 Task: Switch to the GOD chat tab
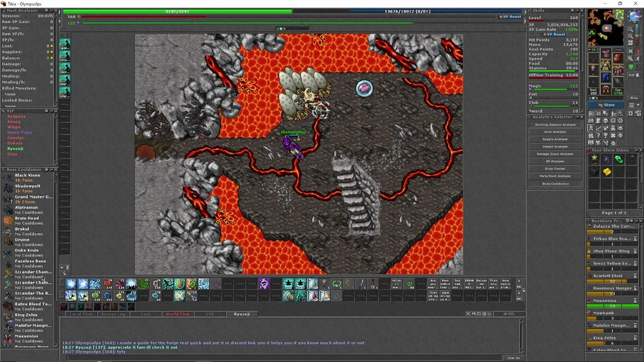[x=210, y=314]
